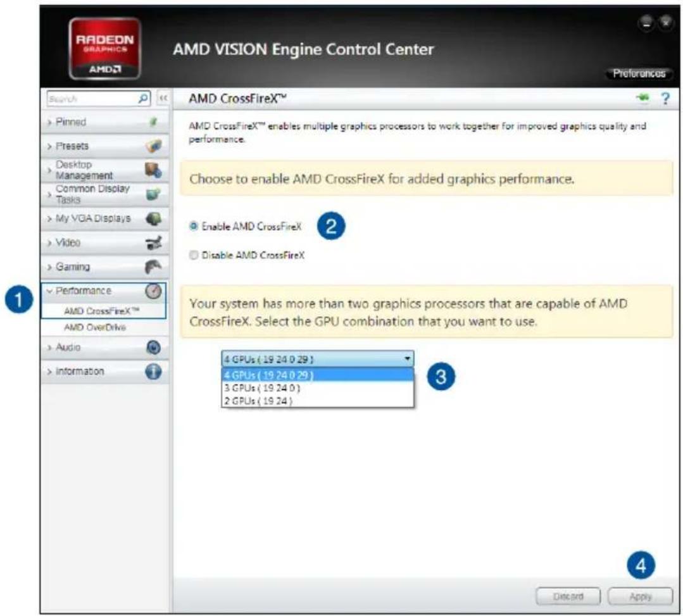Click the Video camera icon
Screen dimensions: 683x616
point(154,242)
